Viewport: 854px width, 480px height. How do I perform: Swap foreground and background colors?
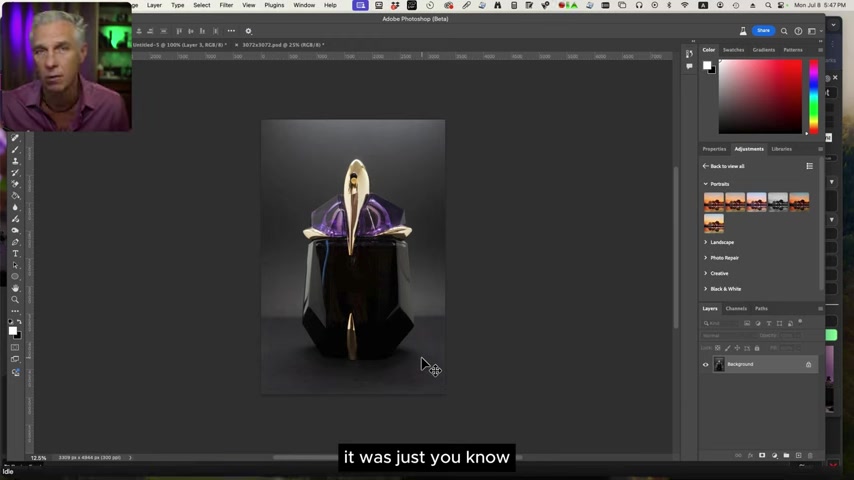(x=19, y=322)
